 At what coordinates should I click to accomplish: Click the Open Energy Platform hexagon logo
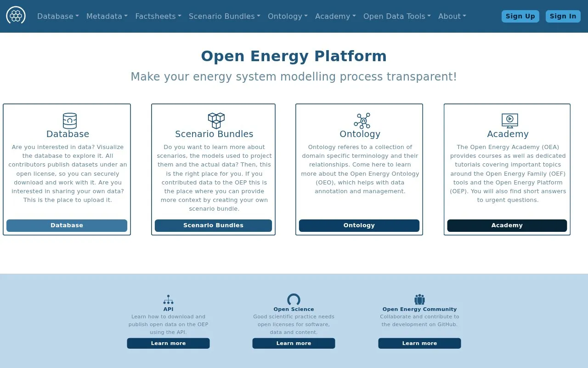16,16
